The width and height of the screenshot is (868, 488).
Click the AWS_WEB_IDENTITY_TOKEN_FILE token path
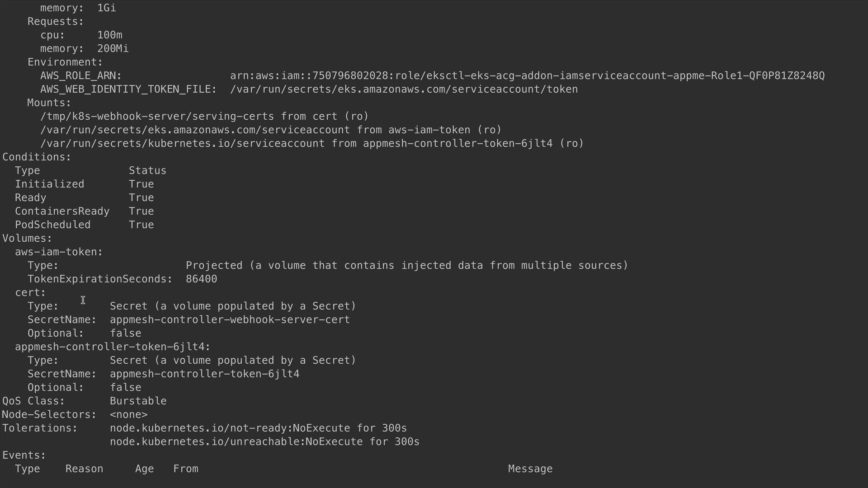click(x=404, y=89)
